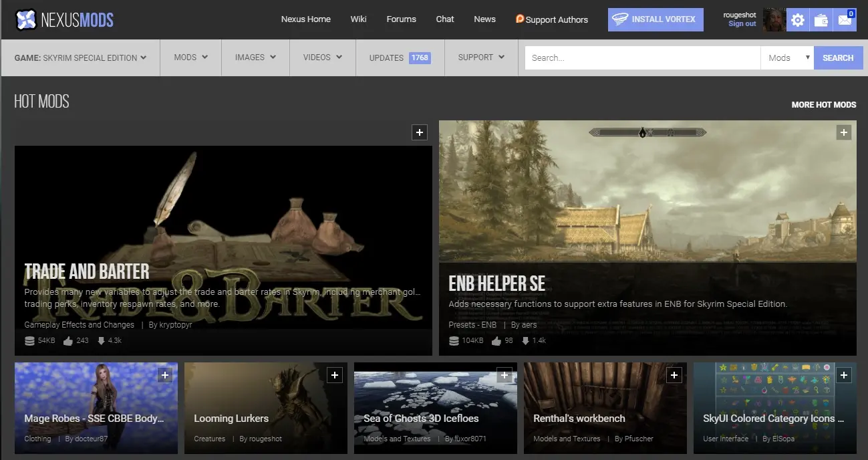Viewport: 868px width, 460px height.
Task: Click the Nexus Mods logo
Action: coord(64,19)
